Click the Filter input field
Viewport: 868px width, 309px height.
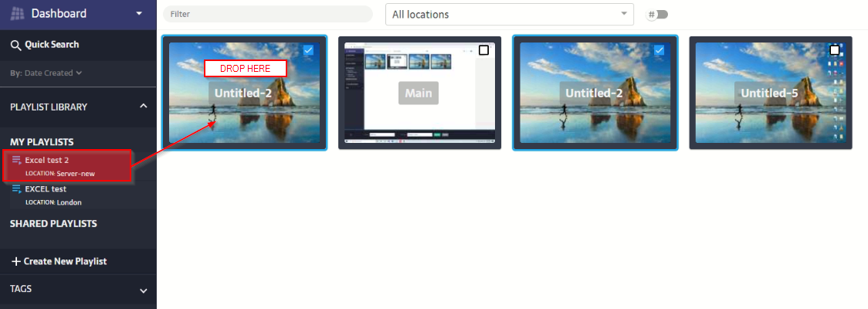pyautogui.click(x=267, y=14)
